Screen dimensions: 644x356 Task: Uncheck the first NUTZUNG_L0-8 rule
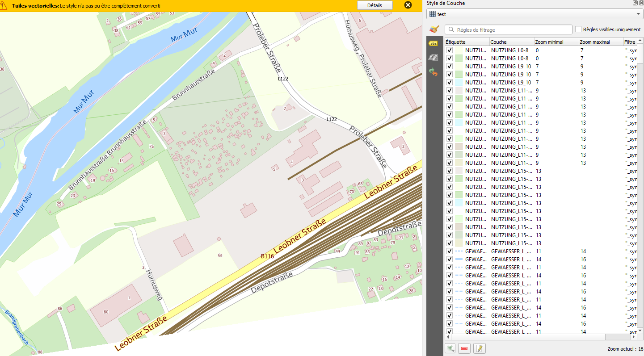450,50
